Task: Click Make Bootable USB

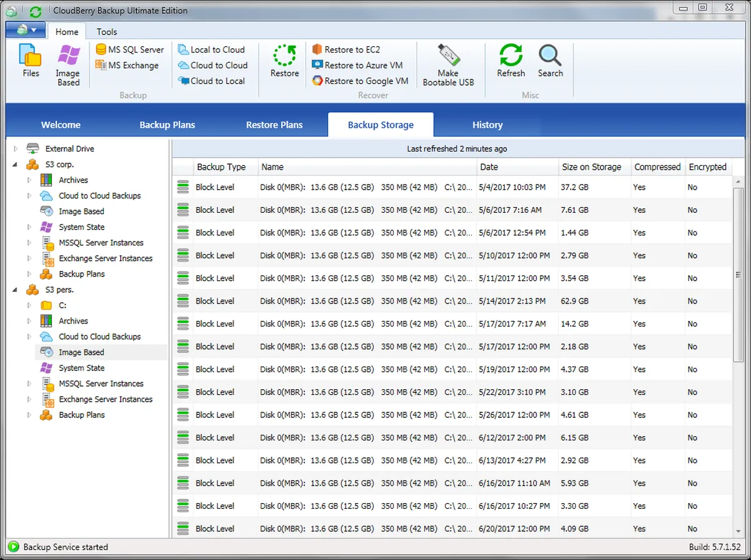Action: [448, 65]
